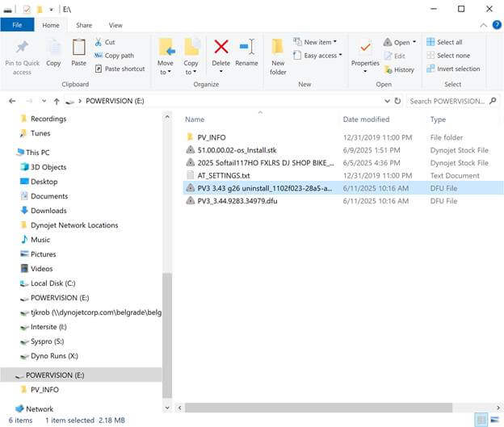Click Paste shortcut
The width and height of the screenshot is (504, 427).
click(120, 69)
